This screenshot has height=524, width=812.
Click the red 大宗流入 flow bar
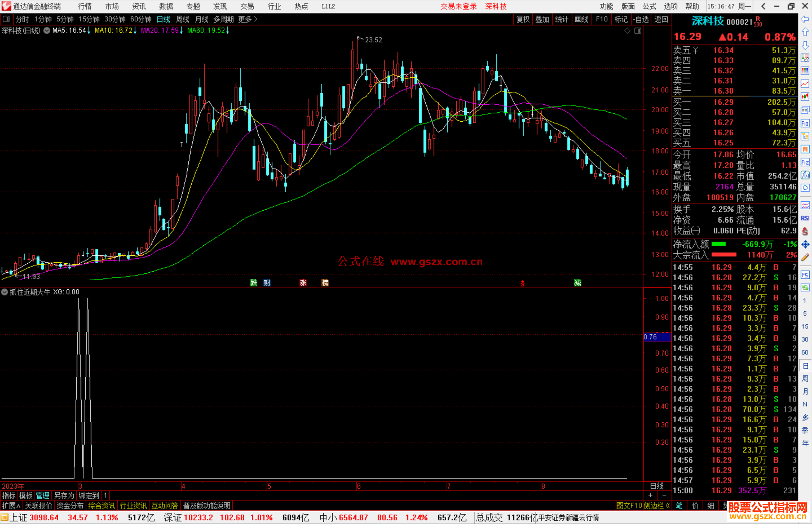pyautogui.click(x=724, y=255)
